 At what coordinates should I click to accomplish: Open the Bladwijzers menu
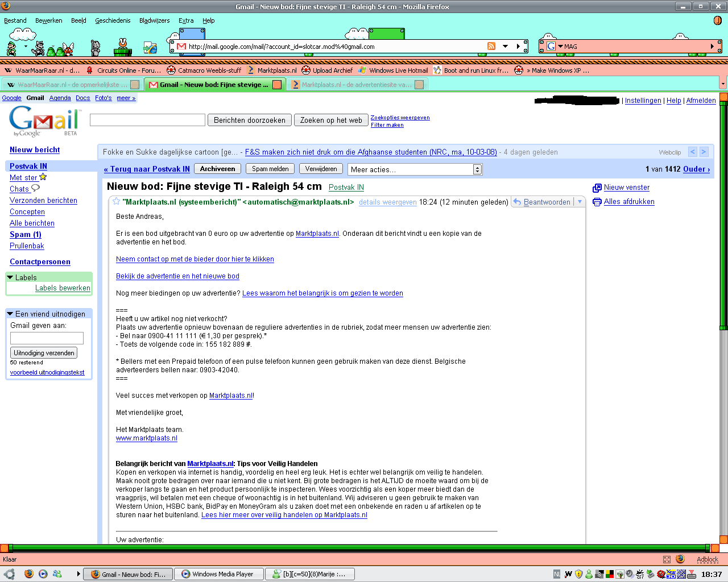pos(154,20)
